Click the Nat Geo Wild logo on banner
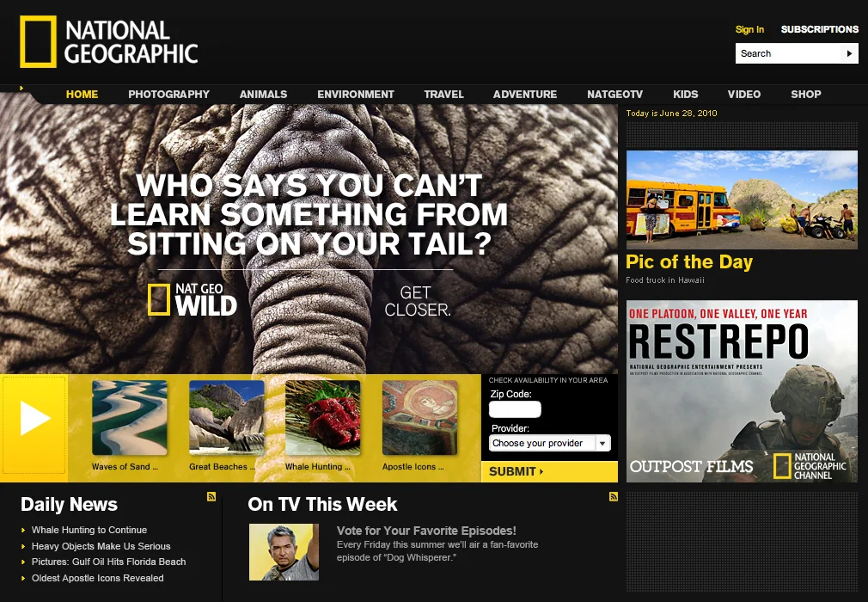The image size is (868, 602). tap(193, 299)
